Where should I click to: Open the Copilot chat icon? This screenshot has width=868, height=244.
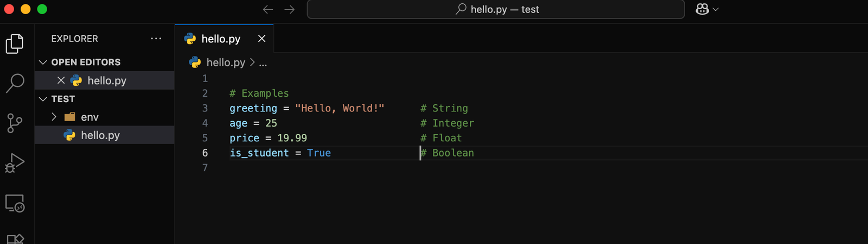[702, 9]
